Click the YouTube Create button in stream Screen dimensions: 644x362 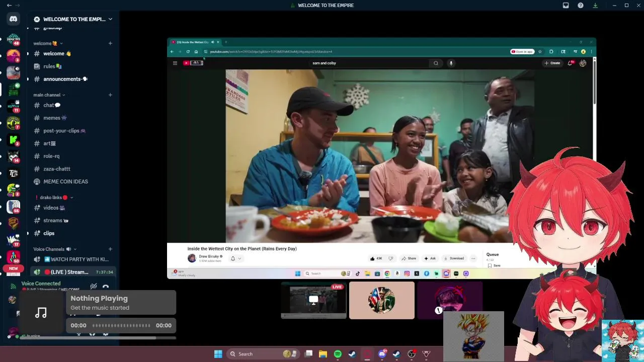point(552,63)
